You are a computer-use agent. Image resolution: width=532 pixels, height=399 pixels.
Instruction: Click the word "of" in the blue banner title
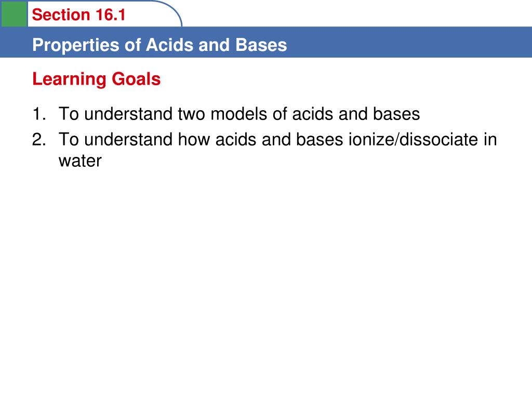132,45
